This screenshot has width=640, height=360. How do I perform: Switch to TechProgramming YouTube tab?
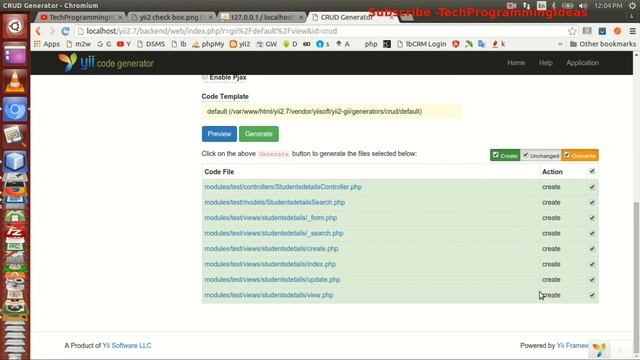point(81,17)
